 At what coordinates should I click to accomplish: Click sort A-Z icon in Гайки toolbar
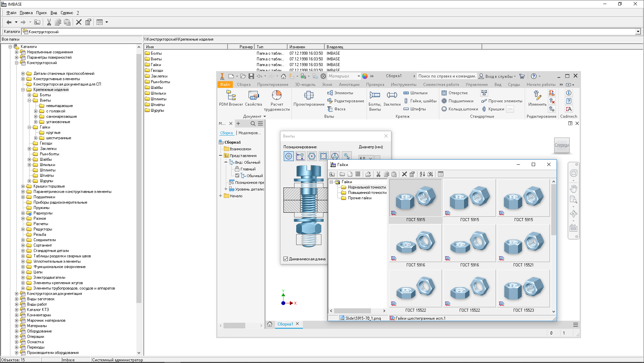click(422, 174)
